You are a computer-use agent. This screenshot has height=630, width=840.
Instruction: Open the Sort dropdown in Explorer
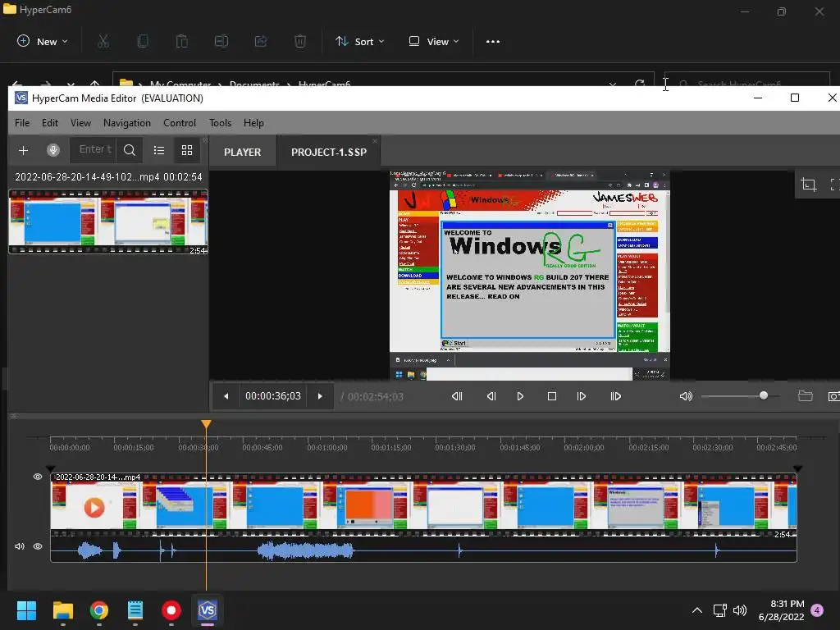359,41
